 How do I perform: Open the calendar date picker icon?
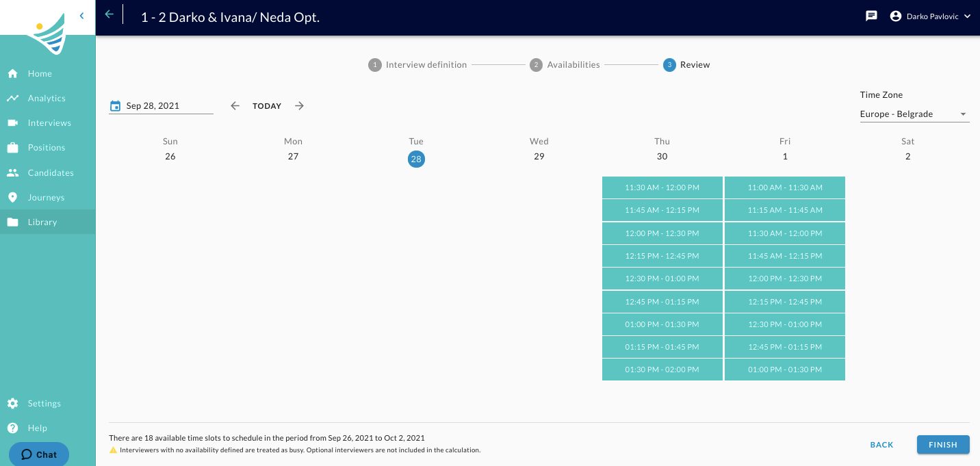115,106
